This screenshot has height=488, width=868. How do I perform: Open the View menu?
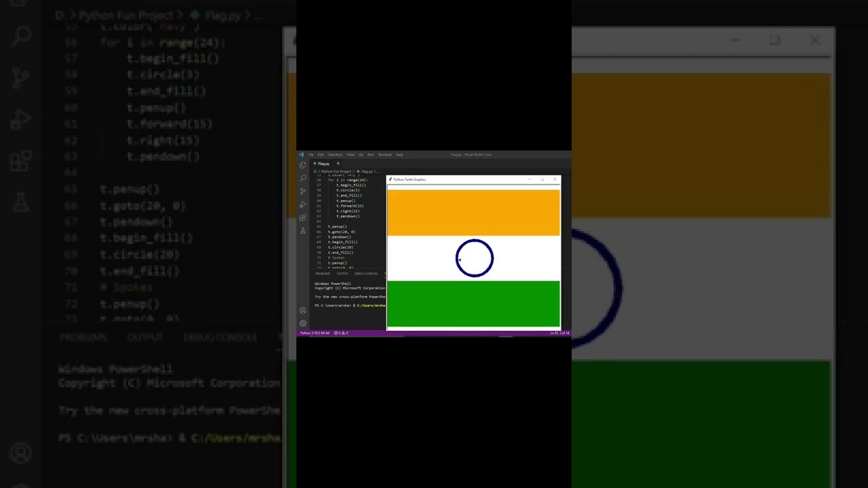[x=351, y=155]
